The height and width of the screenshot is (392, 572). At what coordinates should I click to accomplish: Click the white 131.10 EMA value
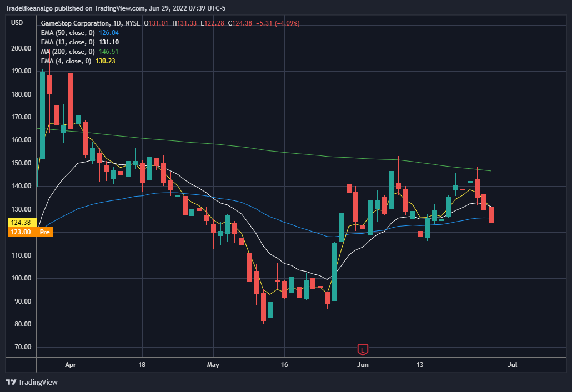(109, 42)
